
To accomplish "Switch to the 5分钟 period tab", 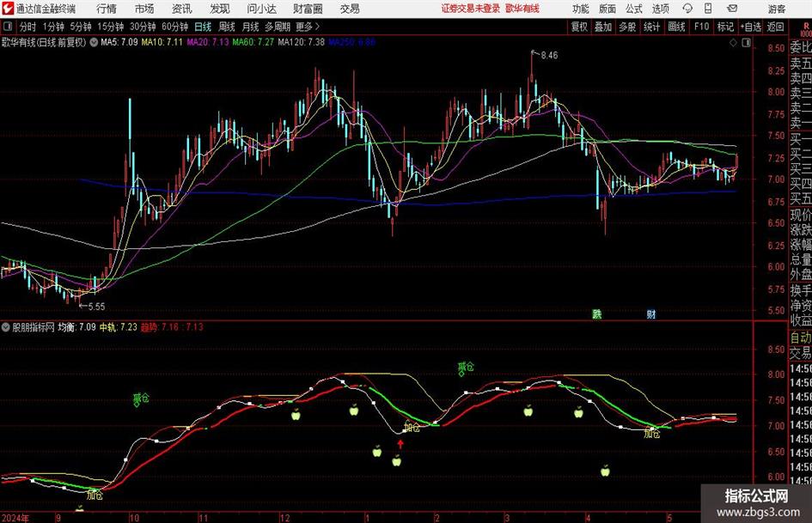I will tap(80, 27).
